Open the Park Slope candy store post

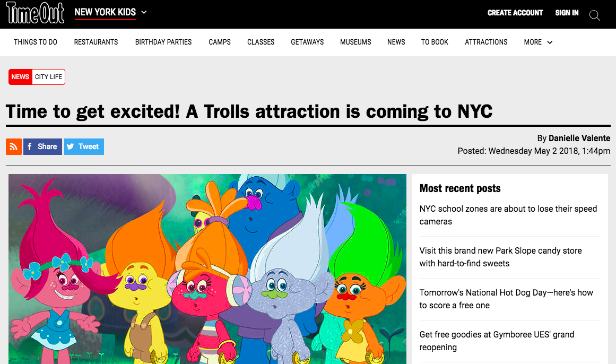coord(500,257)
